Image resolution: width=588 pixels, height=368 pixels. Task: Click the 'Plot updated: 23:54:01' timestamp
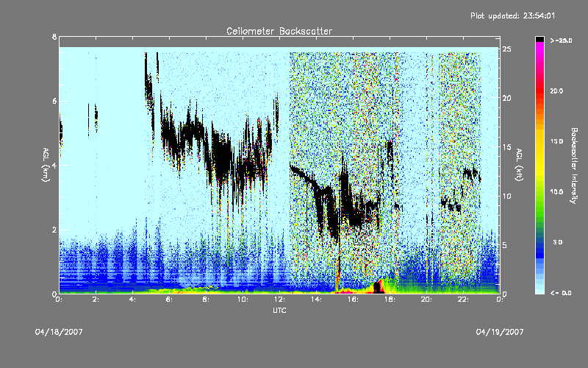click(x=512, y=15)
